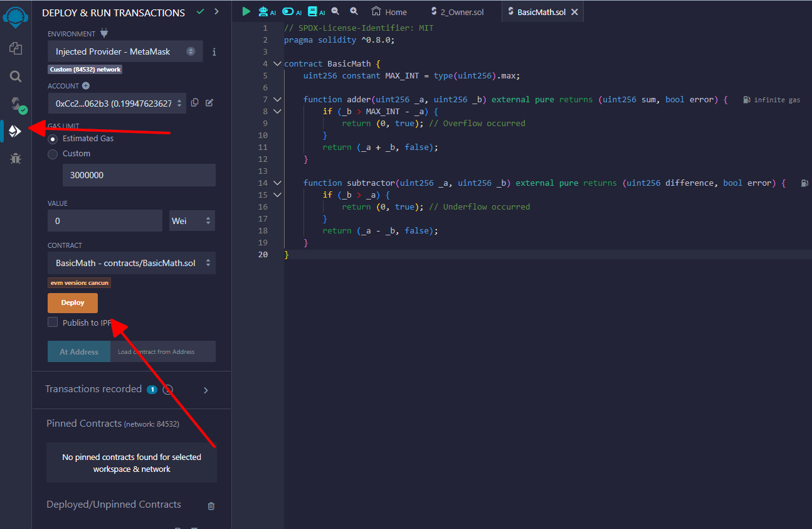Select the Estimated Gas radio option
This screenshot has width=812, height=529.
(x=53, y=139)
